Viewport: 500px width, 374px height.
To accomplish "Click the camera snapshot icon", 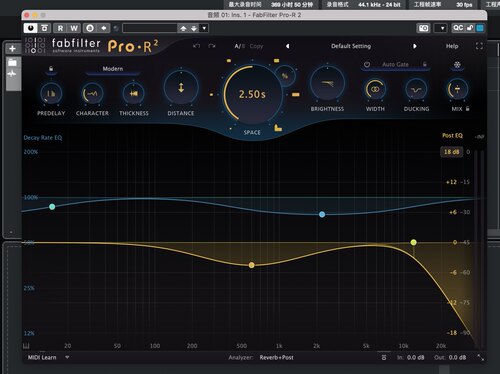I will (424, 28).
